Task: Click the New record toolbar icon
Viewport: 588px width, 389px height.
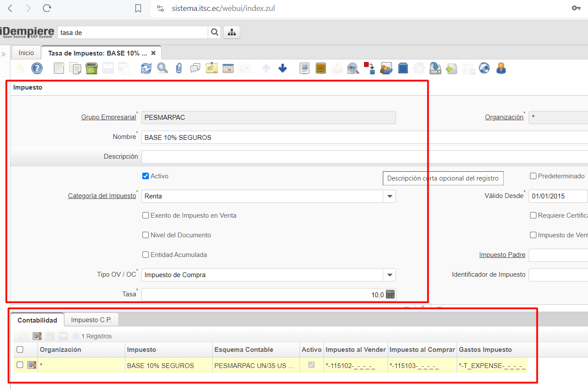Action: (x=59, y=68)
